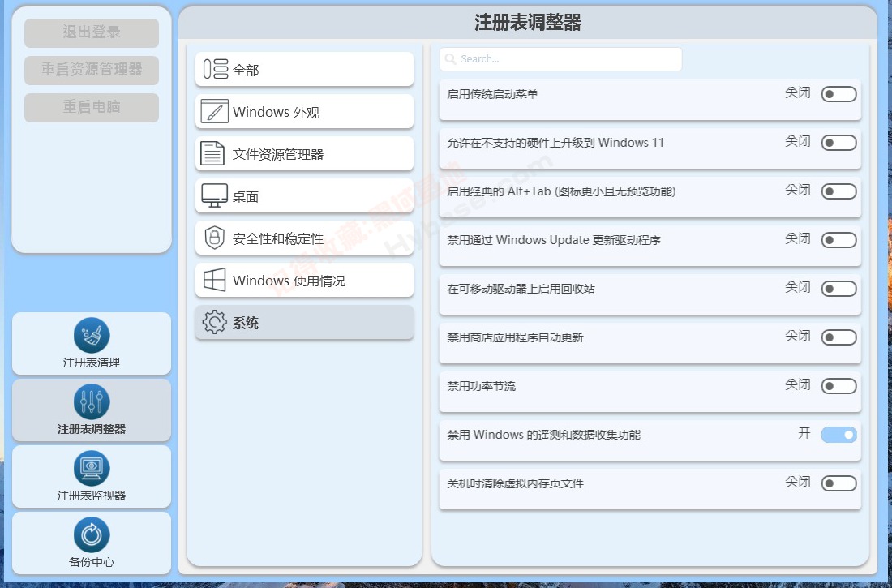Switch to the 桌面 category
The height and width of the screenshot is (588, 892).
[x=304, y=195]
